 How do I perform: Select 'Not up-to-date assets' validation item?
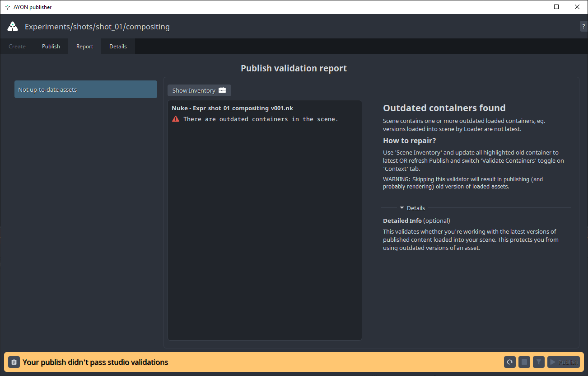(x=86, y=89)
